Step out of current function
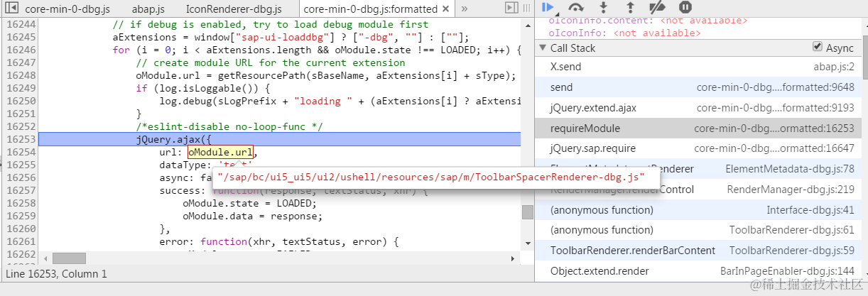 click(x=629, y=7)
